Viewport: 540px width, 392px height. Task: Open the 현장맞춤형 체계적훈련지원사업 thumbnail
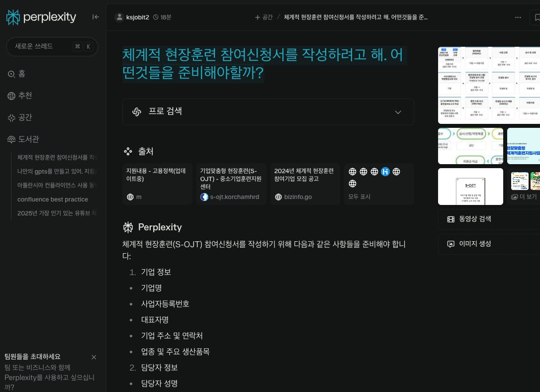(x=524, y=146)
